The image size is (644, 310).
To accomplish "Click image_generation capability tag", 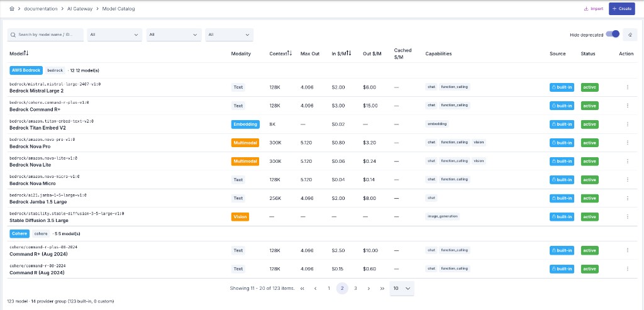I will point(442,216).
